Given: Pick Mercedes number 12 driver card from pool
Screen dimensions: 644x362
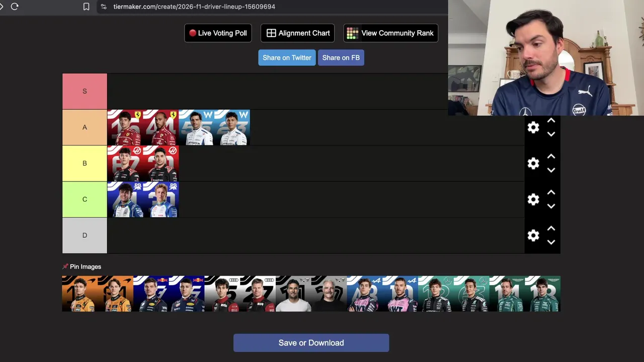Looking at the screenshot, I should tap(436, 294).
